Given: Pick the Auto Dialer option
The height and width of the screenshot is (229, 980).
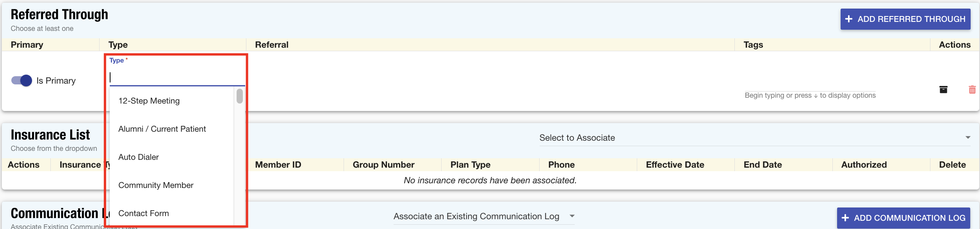Looking at the screenshot, I should point(138,157).
